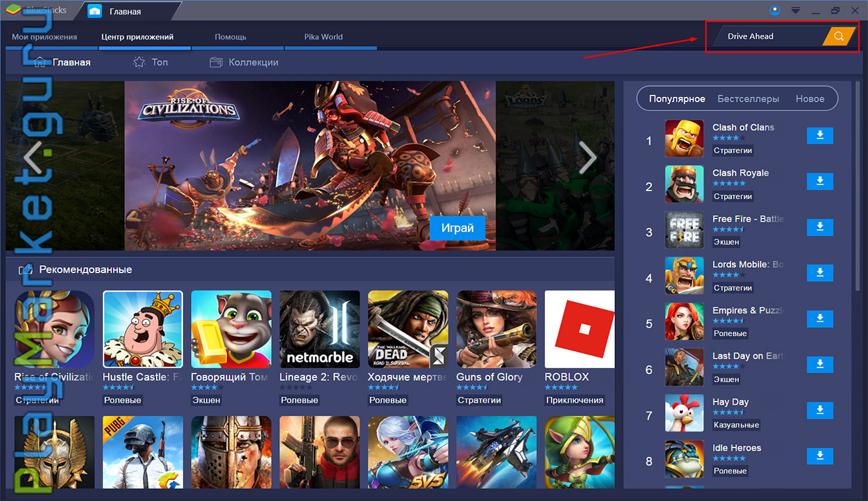This screenshot has height=501, width=868.
Task: Select the Центр приложений tab
Action: 138,37
